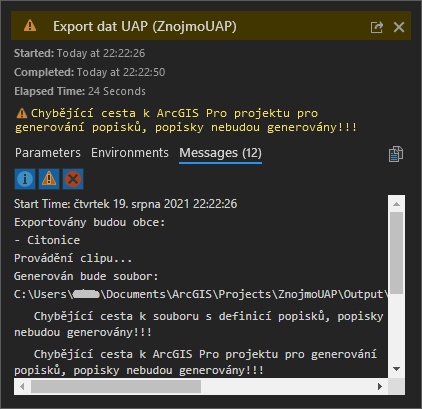Click the horizontal scrollbar thumb
This screenshot has width=422, height=409.
pyautogui.click(x=116, y=387)
